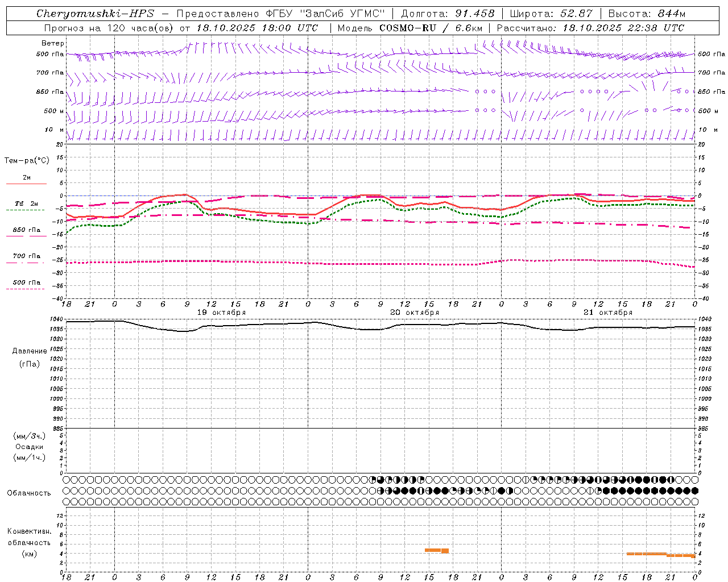The width and height of the screenshot is (728, 582).
Task: Click the provider text ФГБУ "ЗапСиб УГМС"
Action: [325, 14]
